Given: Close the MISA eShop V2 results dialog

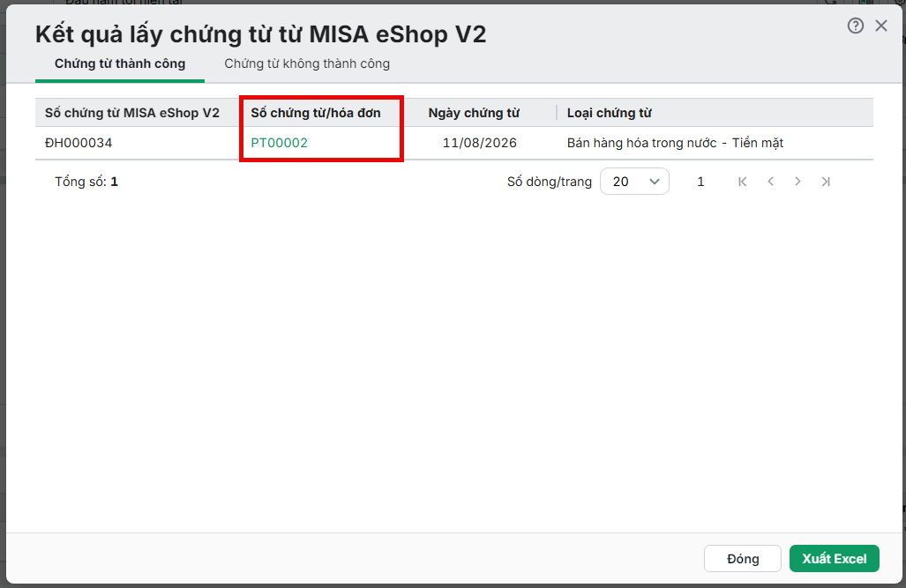Looking at the screenshot, I should (x=881, y=26).
